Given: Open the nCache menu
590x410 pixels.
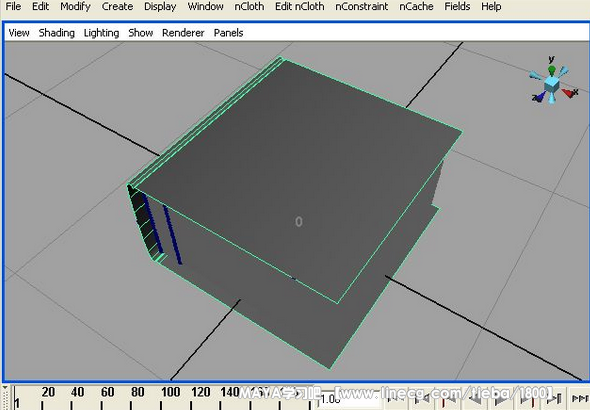Looking at the screenshot, I should pos(416,6).
